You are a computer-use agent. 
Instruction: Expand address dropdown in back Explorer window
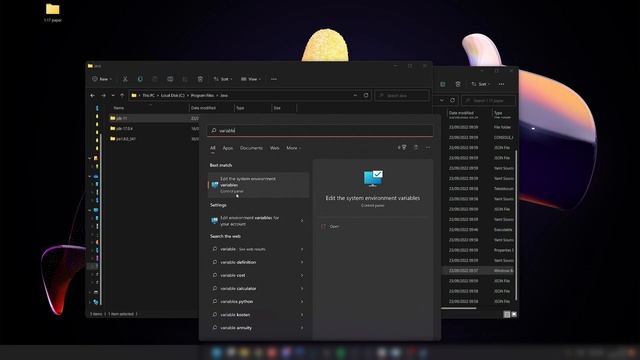pyautogui.click(x=442, y=100)
